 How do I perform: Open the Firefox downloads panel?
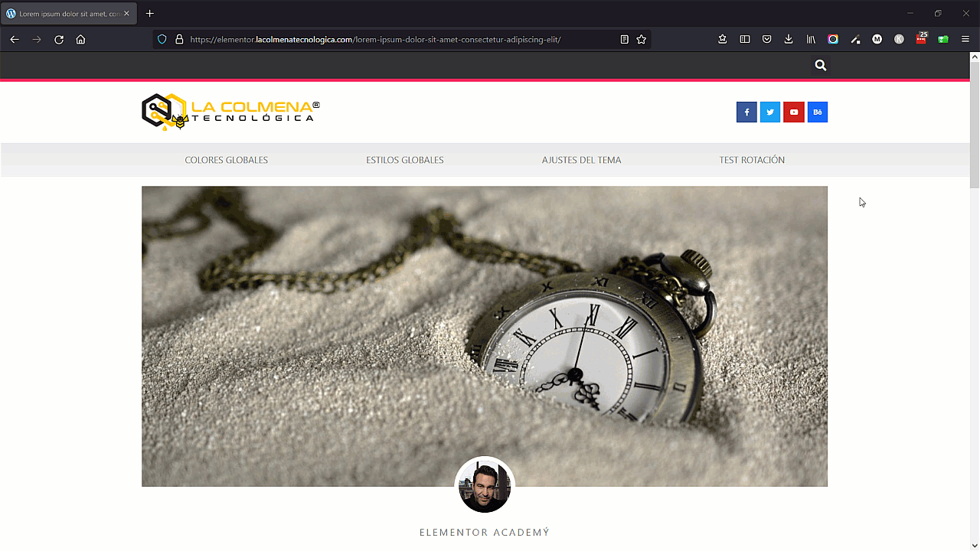pyautogui.click(x=789, y=40)
